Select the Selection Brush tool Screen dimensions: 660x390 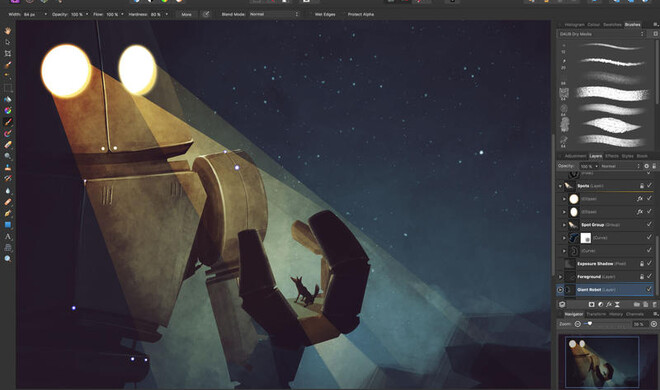pyautogui.click(x=8, y=65)
